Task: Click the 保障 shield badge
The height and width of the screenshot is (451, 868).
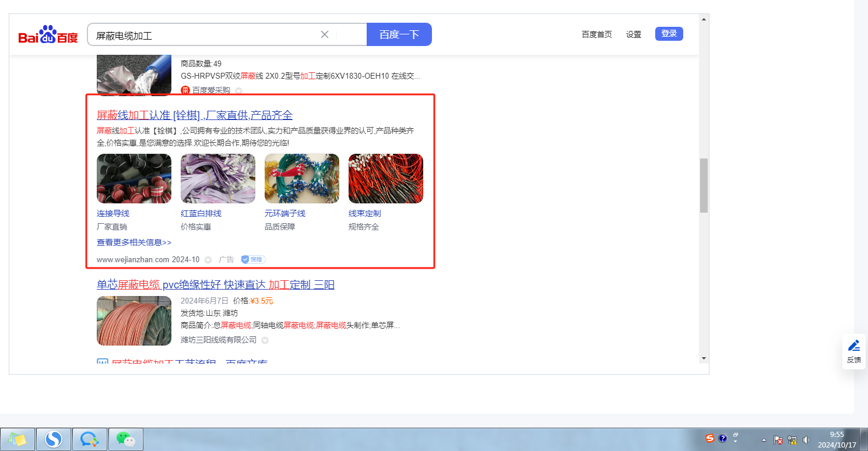Action: (x=253, y=259)
